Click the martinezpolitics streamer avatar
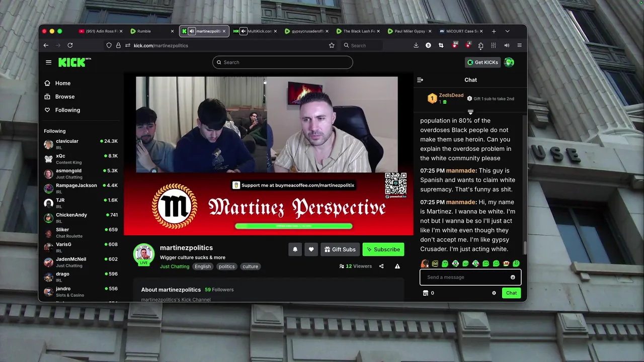The height and width of the screenshot is (362, 644). click(144, 254)
